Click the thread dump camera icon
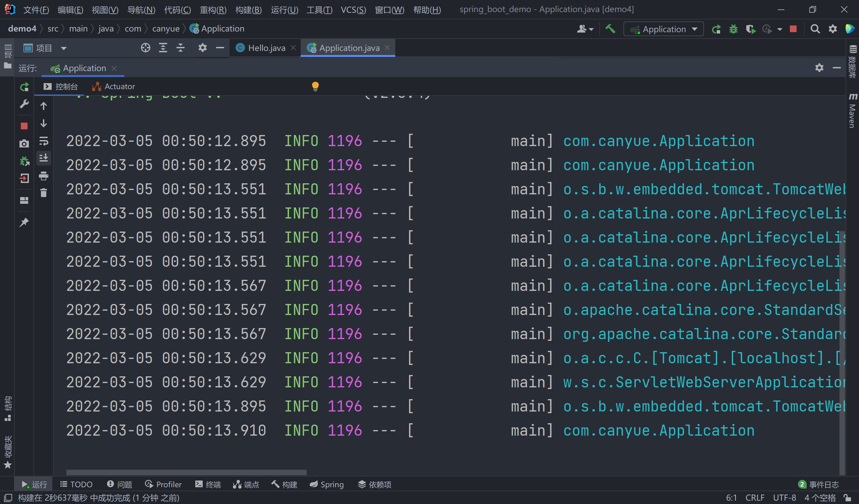The width and height of the screenshot is (859, 504). pyautogui.click(x=24, y=144)
